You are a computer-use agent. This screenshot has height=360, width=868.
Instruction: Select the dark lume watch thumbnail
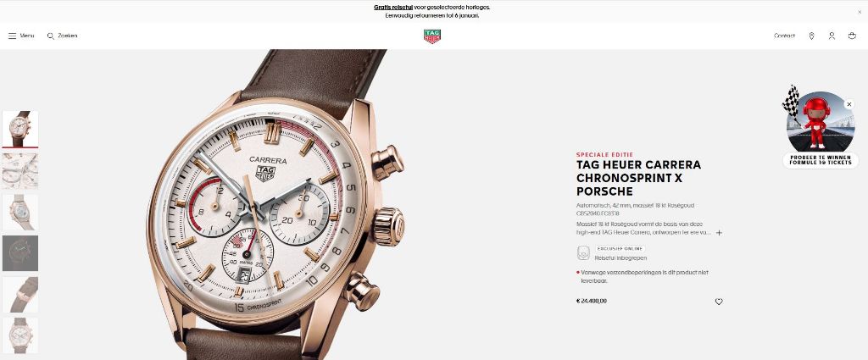[20, 253]
